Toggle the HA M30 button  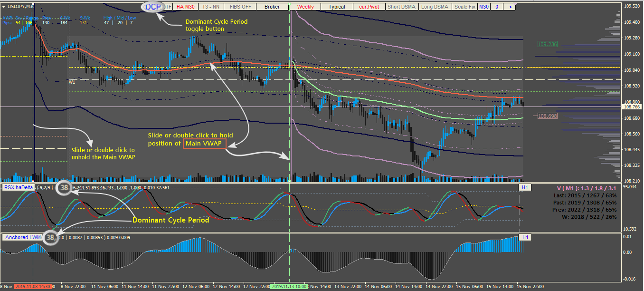185,7
